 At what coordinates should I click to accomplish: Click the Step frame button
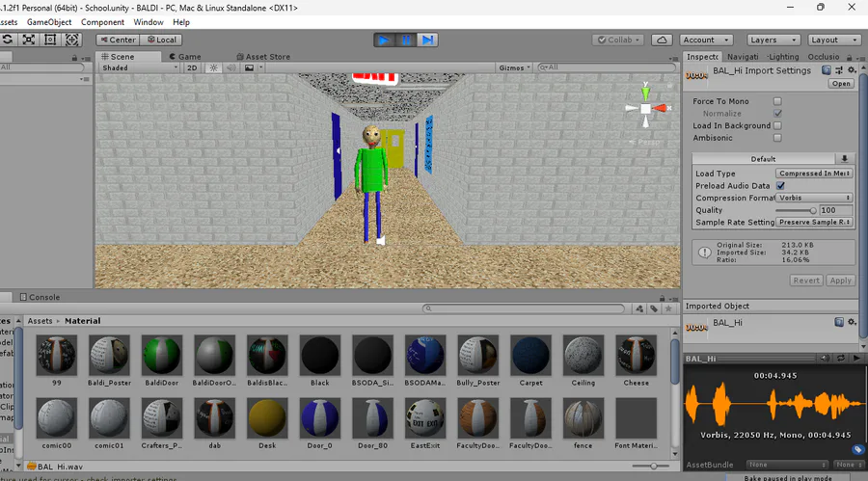[427, 40]
